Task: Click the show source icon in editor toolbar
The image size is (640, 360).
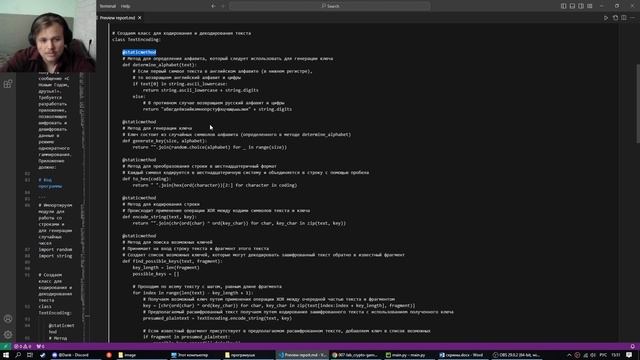Action: coord(615,18)
